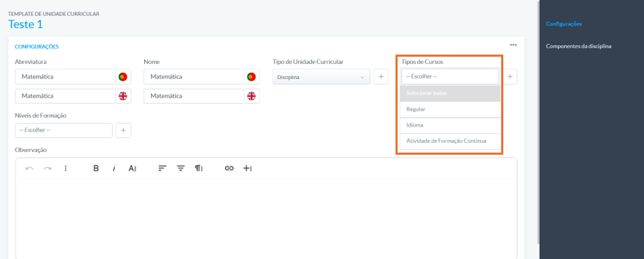Click the plus button beside Níveis de Formação

coord(124,130)
